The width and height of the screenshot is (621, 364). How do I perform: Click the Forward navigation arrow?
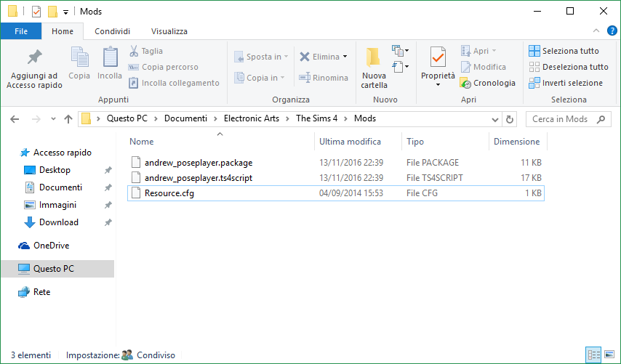[x=36, y=118]
